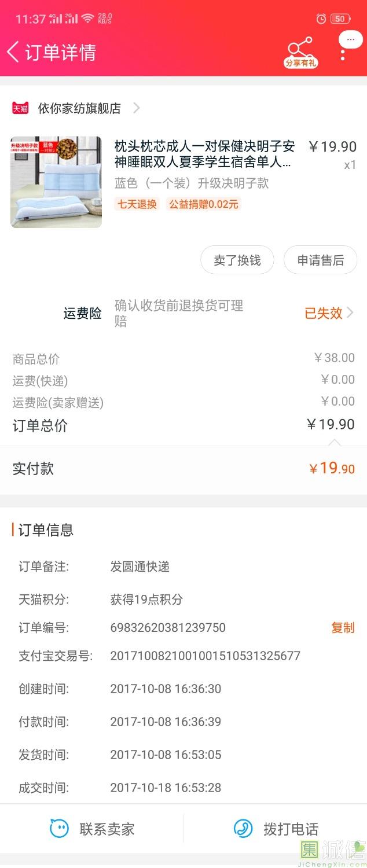Tap the alarm clock status bar icon
The width and height of the screenshot is (367, 868).
[x=321, y=19]
